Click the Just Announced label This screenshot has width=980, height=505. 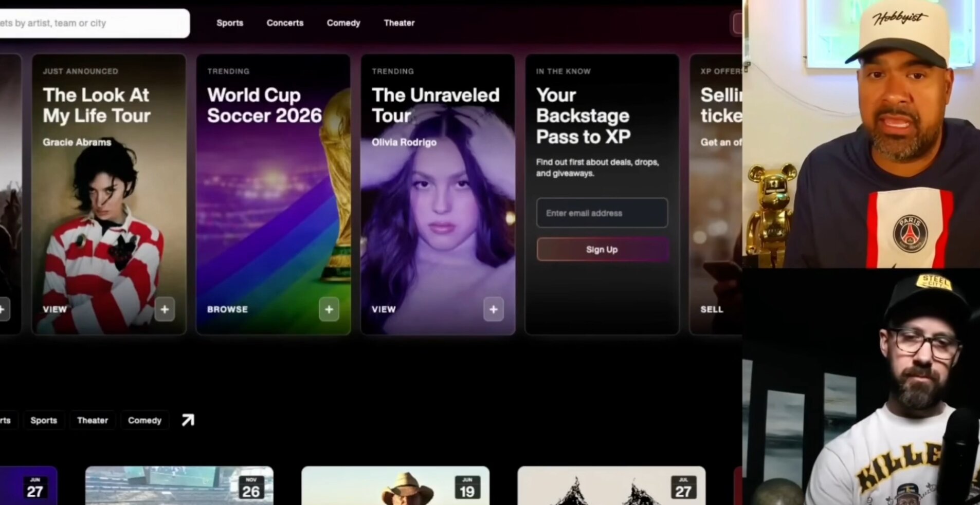coord(80,71)
